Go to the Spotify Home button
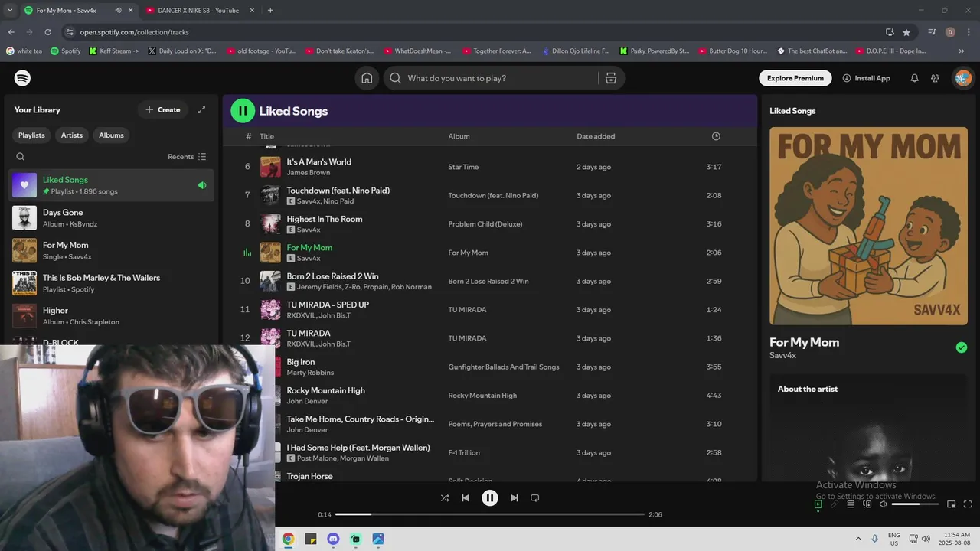980x551 pixels. (x=367, y=78)
